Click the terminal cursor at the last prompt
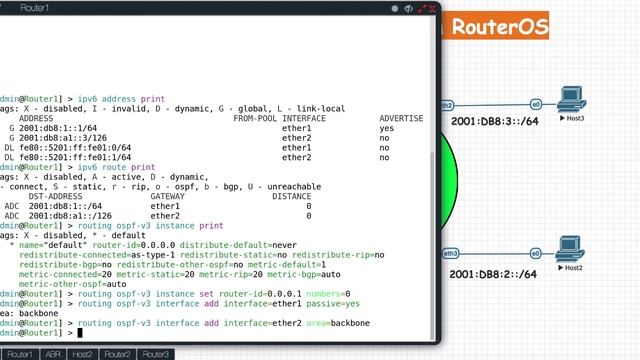 pos(80,333)
